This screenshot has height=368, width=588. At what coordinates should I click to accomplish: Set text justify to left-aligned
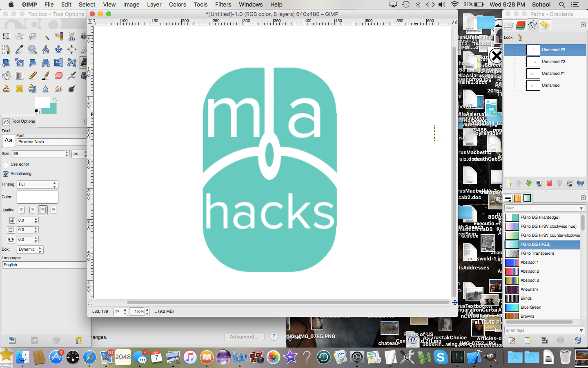pyautogui.click(x=22, y=210)
